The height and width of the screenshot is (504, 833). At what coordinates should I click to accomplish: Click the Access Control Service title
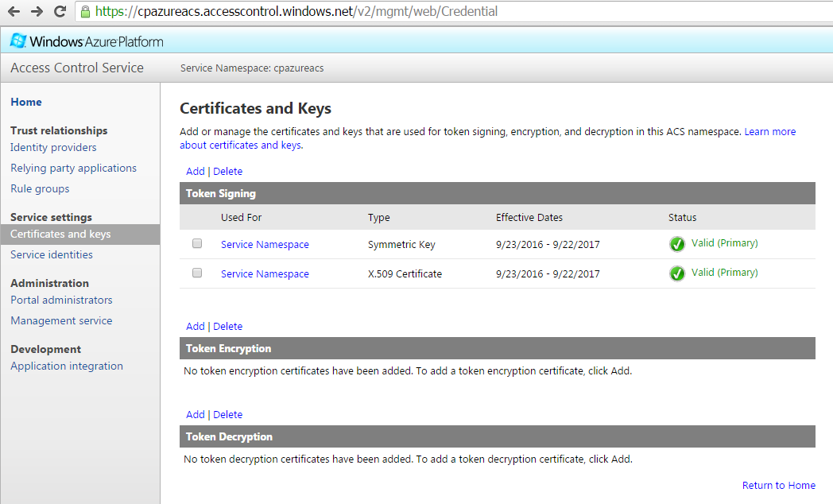(x=77, y=68)
